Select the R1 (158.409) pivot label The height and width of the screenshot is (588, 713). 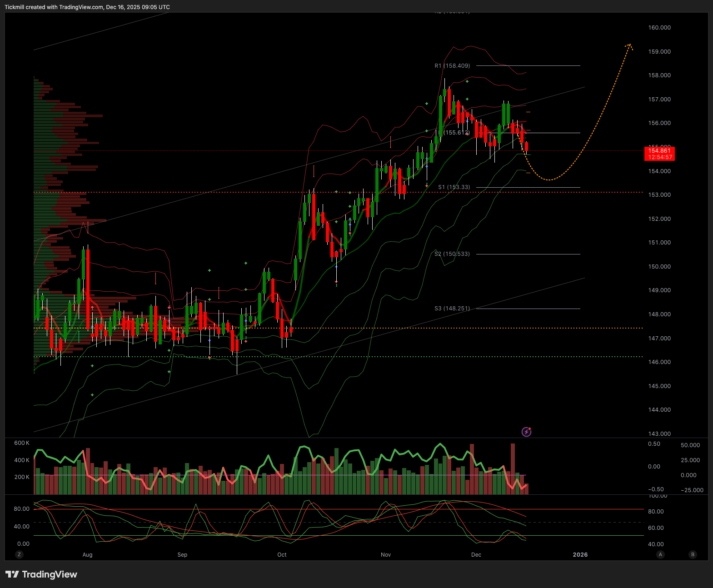click(x=452, y=66)
